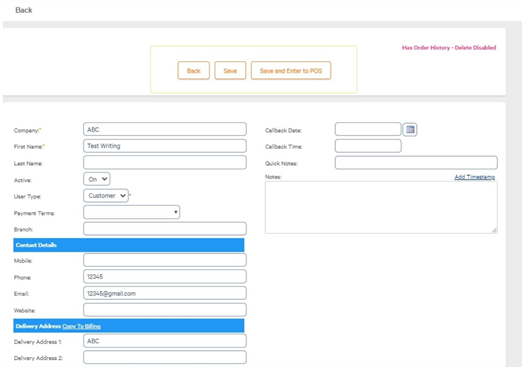Click the Quick Notes field
Screen dimensions: 522x367
416,162
